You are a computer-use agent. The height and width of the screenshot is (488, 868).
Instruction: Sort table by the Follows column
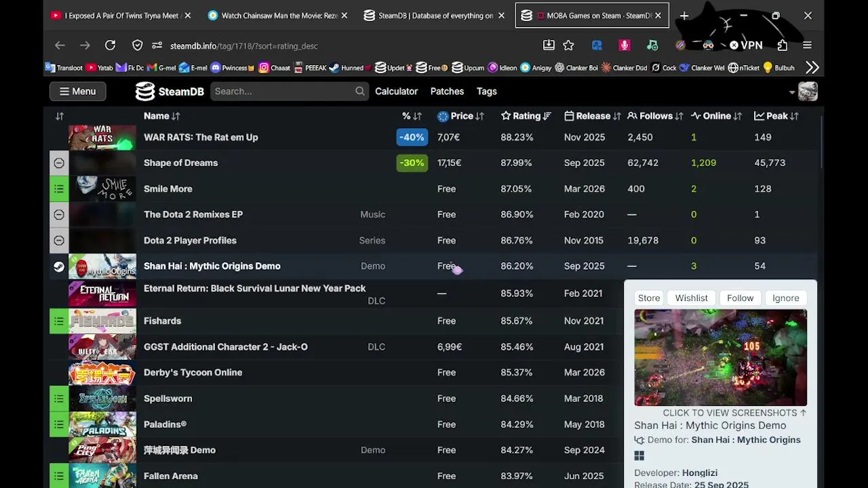point(655,116)
